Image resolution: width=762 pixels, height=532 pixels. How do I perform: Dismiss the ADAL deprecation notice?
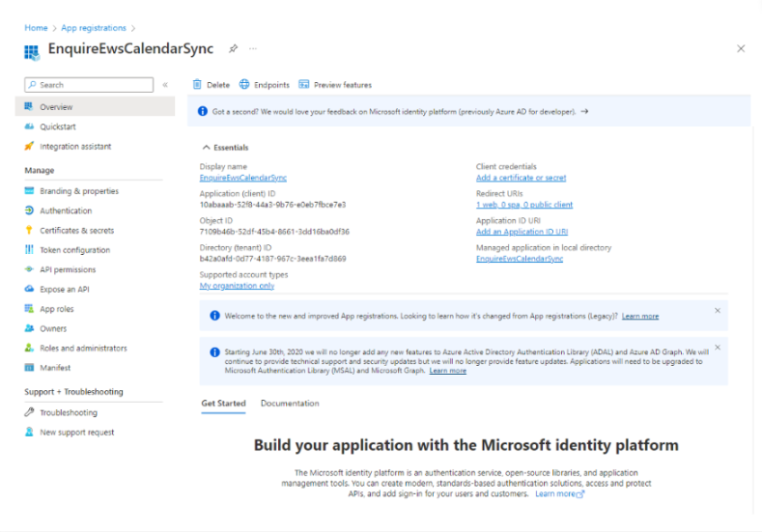coord(718,348)
